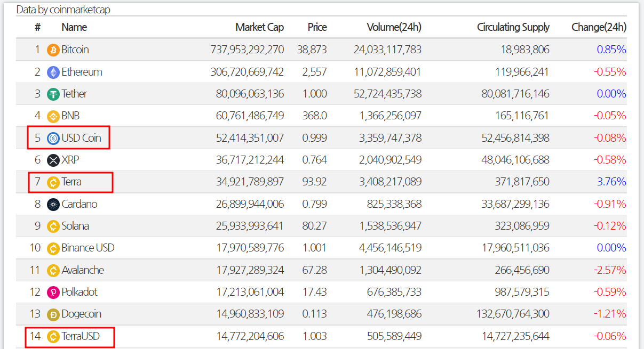Viewport: 644px width, 349px height.
Task: Click the Tether coin icon
Action: pyautogui.click(x=53, y=94)
